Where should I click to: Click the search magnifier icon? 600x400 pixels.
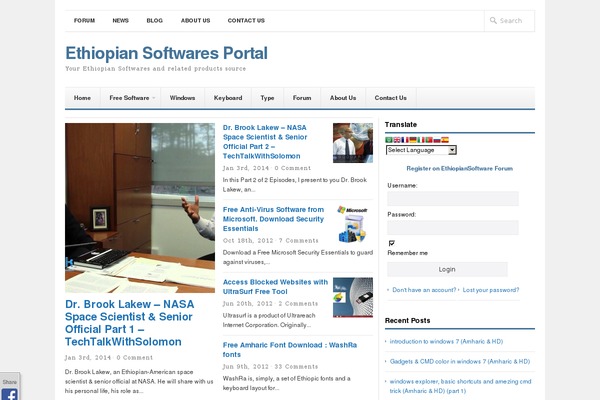point(493,20)
